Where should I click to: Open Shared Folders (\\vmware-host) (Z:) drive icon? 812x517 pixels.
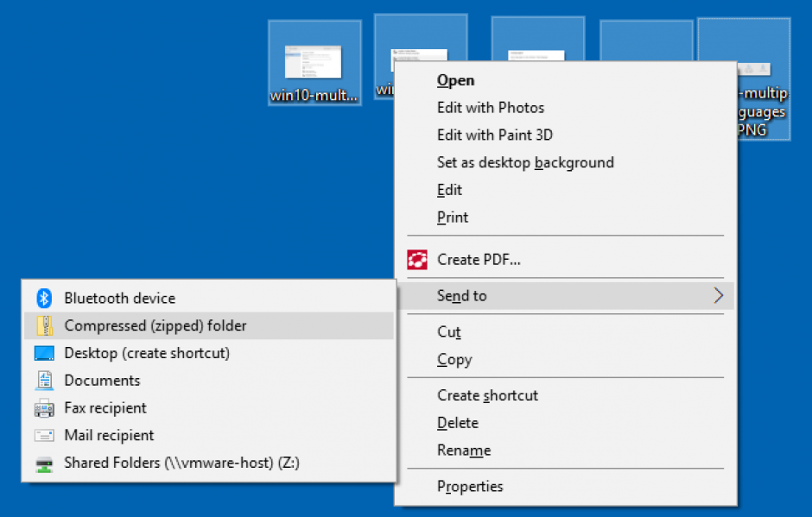point(46,463)
